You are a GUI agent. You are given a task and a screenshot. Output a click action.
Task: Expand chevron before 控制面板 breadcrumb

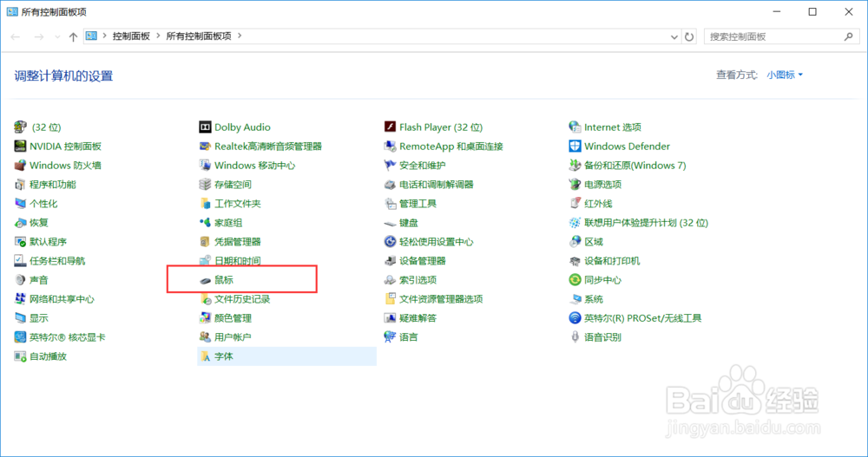104,36
